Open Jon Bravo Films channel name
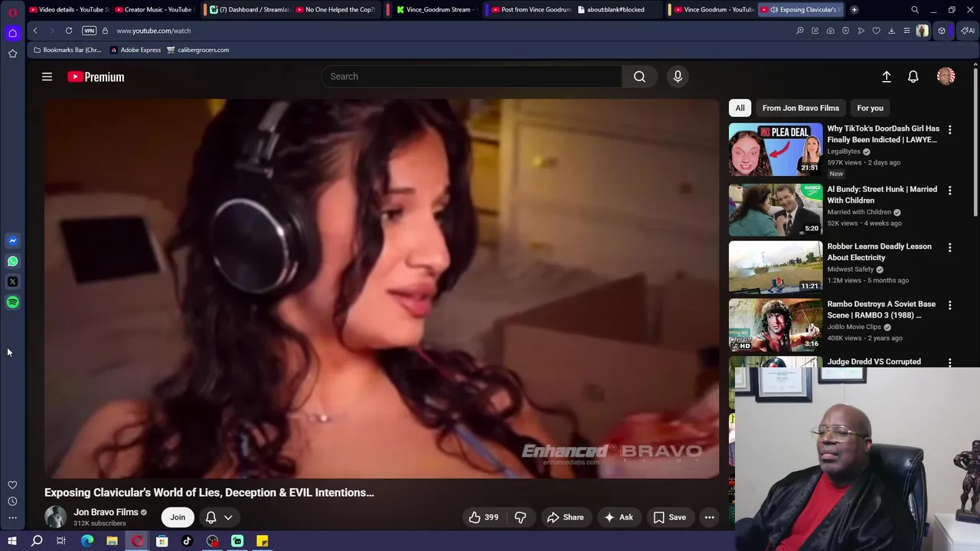Viewport: 980px width, 551px height. tap(106, 512)
